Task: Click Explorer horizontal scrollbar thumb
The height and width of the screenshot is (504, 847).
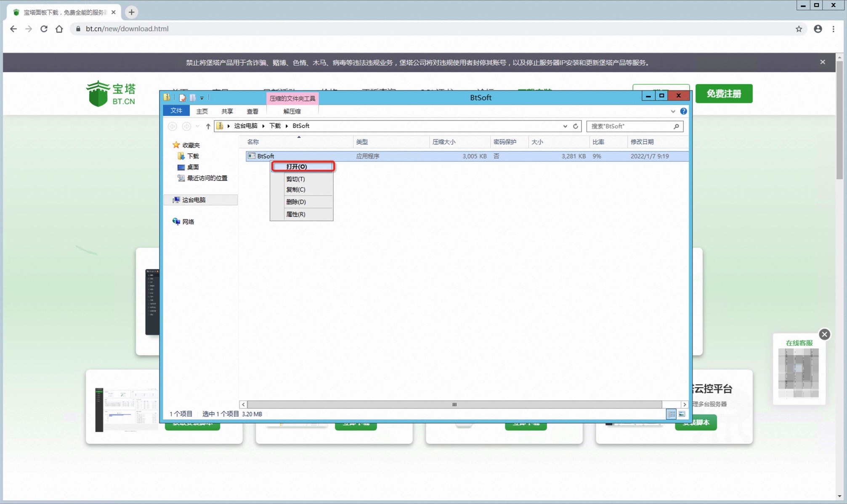Action: pos(454,404)
